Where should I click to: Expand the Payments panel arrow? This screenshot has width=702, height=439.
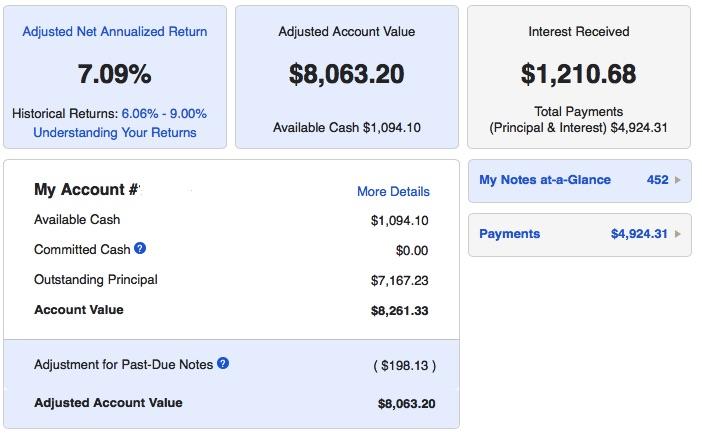(678, 234)
